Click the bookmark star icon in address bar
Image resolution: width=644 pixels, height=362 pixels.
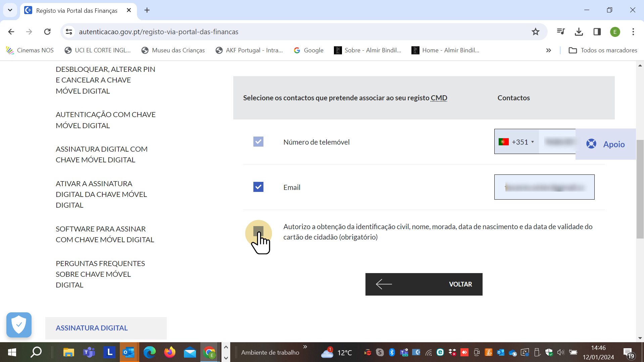535,32
